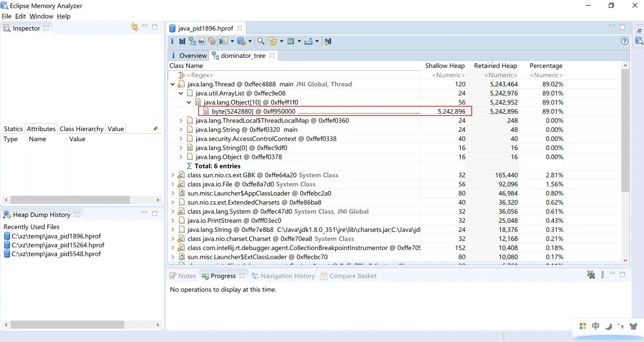The height and width of the screenshot is (342, 644).
Task: Switch to the Class Hierarchy tab
Action: pyautogui.click(x=82, y=129)
